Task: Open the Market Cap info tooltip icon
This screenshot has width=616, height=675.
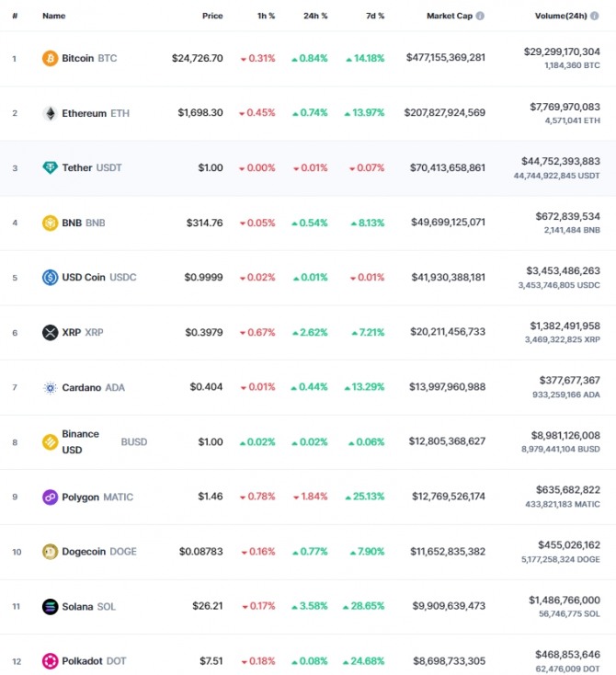Action: (480, 16)
